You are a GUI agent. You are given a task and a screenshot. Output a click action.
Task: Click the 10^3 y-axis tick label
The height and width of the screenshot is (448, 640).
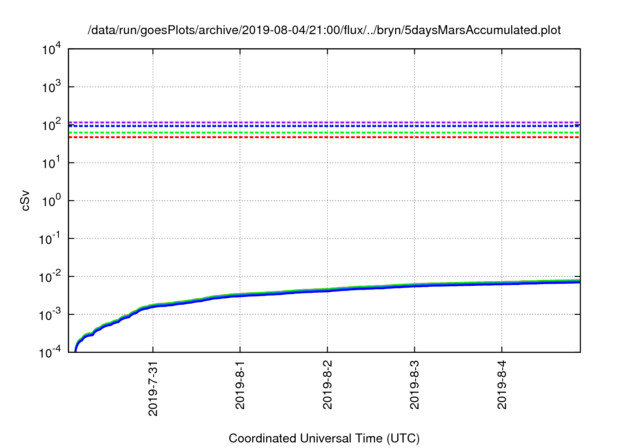51,87
